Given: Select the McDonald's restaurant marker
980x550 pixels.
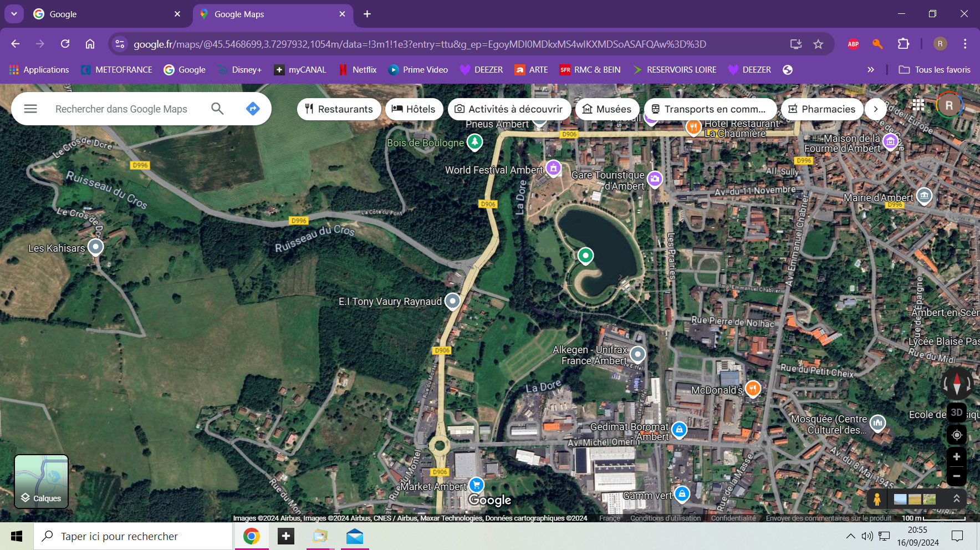Looking at the screenshot, I should 752,388.
